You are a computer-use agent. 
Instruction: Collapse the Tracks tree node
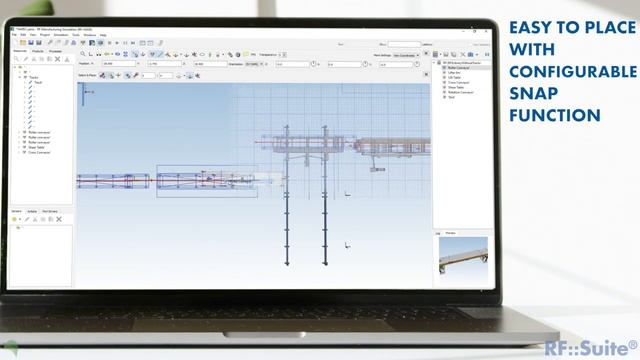[20, 77]
